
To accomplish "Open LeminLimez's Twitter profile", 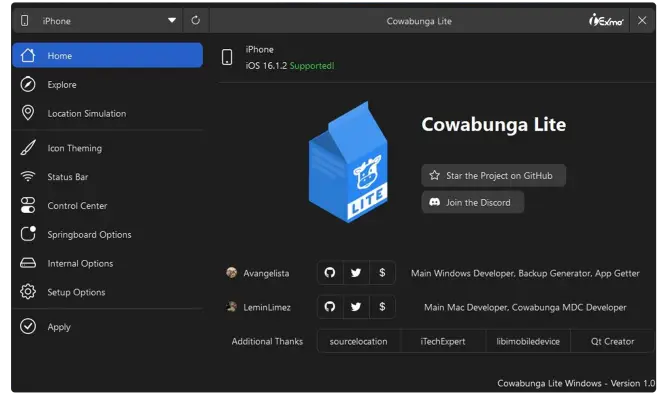I will click(356, 307).
